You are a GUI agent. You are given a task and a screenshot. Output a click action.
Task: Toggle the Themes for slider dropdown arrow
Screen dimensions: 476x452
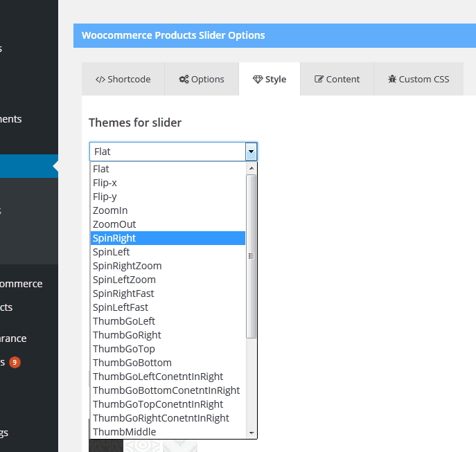[x=251, y=152]
